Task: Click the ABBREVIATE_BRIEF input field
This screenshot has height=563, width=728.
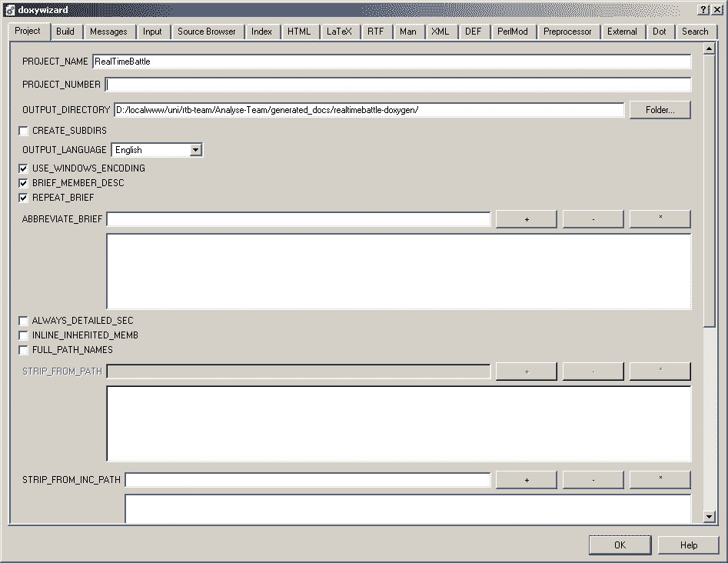Action: [298, 219]
